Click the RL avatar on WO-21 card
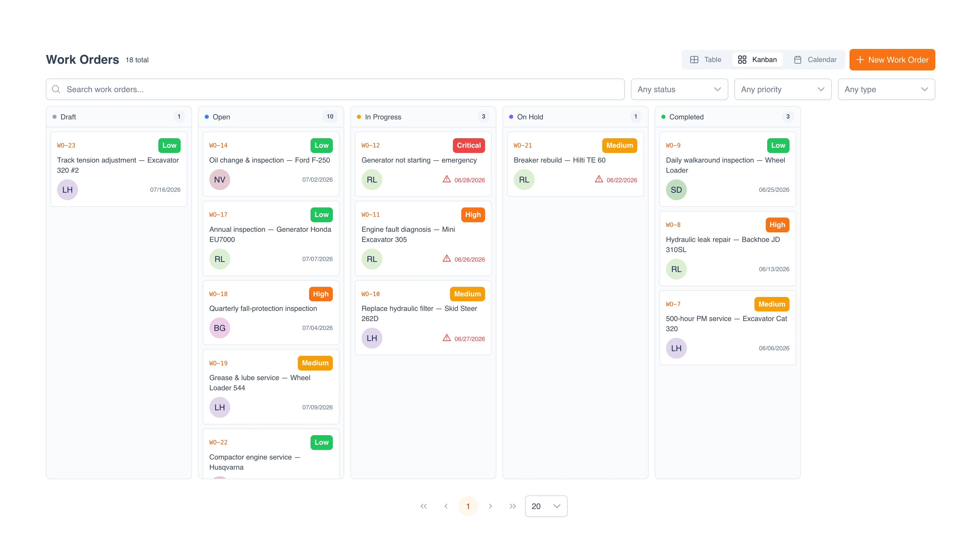980x558 pixels. pos(524,180)
